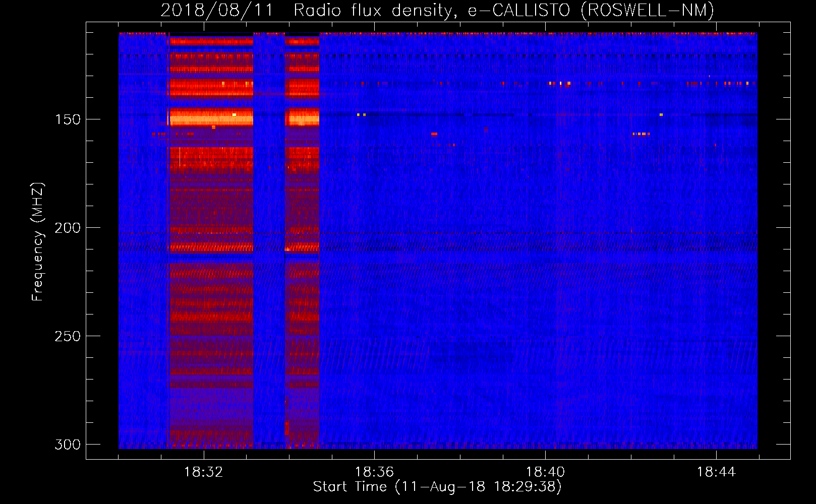
Task: Click the plot title '2018/08/11 Radio flux density, e-CALLISTO (ROSWELL-NM)'
Action: point(437,10)
